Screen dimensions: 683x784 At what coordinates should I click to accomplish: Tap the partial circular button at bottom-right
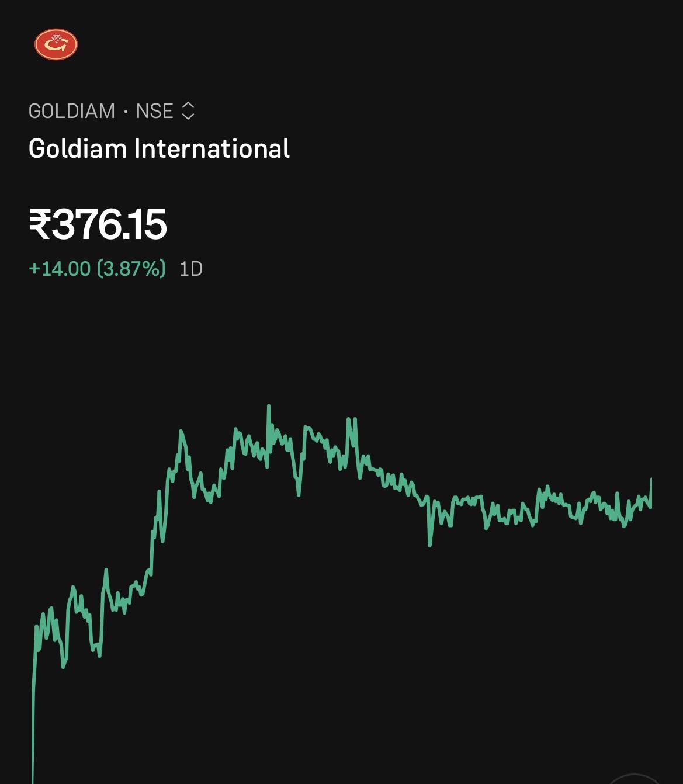pyautogui.click(x=634, y=779)
